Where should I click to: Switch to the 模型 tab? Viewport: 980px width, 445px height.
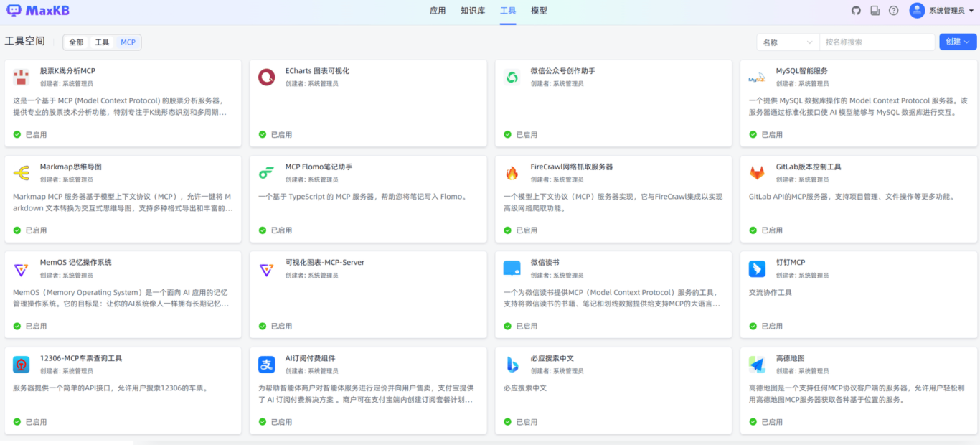click(539, 11)
